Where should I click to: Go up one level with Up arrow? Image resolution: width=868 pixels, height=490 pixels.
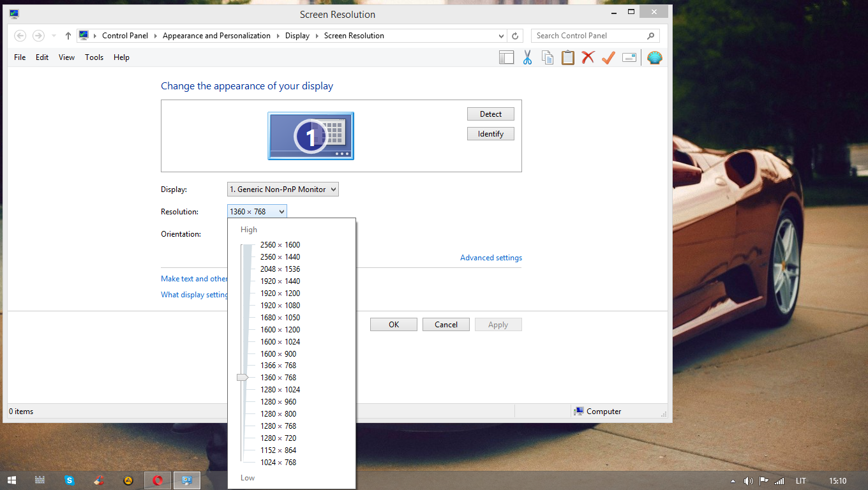pyautogui.click(x=68, y=36)
